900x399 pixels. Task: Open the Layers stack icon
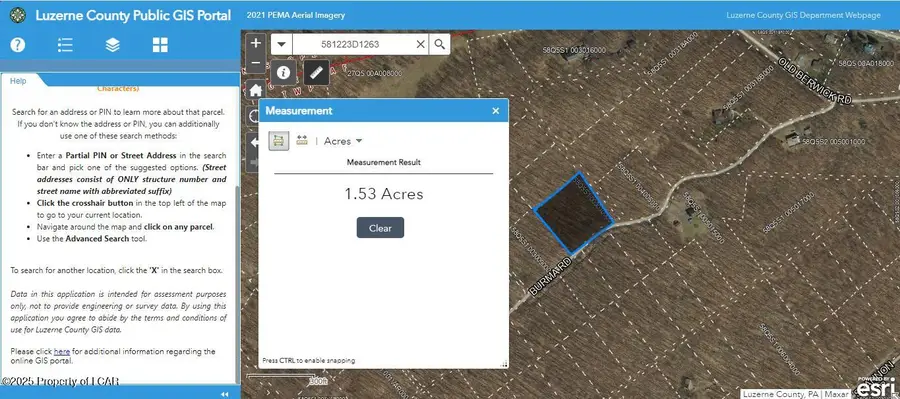(x=112, y=45)
